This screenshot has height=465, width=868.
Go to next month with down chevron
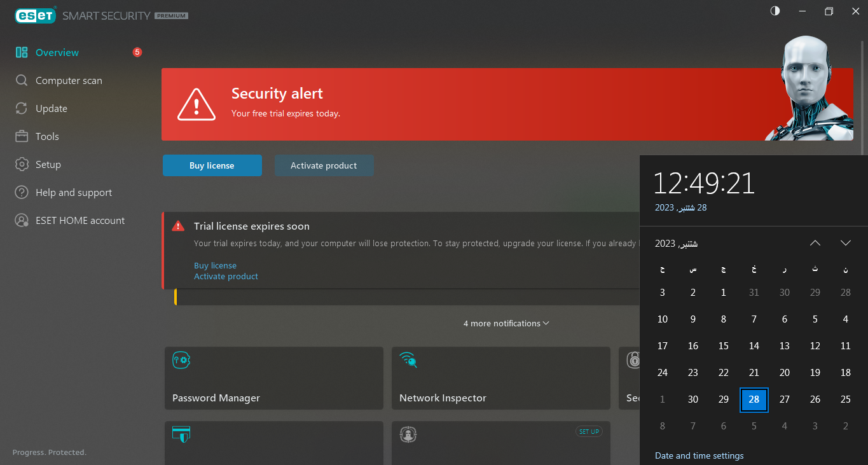tap(846, 243)
